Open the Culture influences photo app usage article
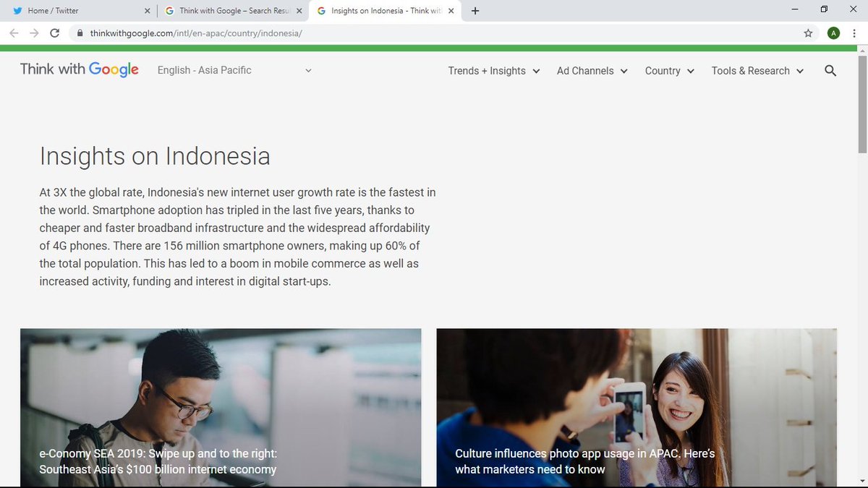868x488 pixels. [584, 461]
